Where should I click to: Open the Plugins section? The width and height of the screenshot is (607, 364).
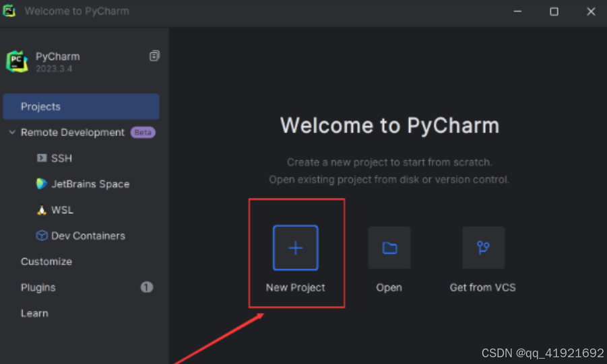click(x=38, y=287)
